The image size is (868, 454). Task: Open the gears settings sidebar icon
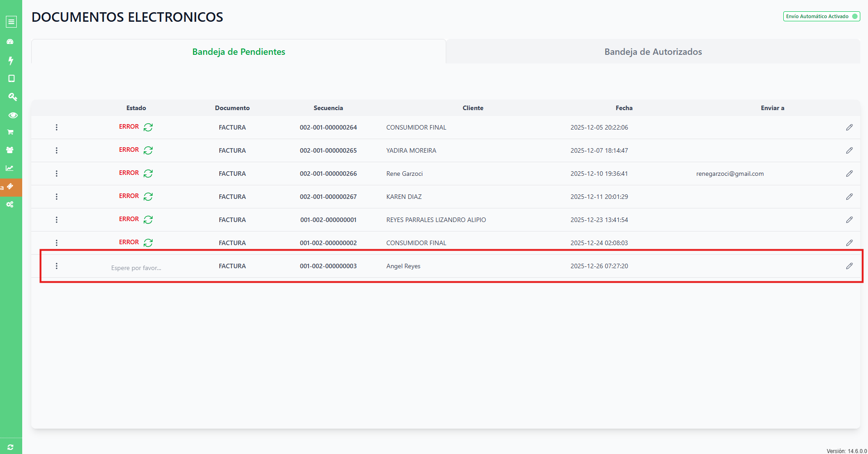click(10, 204)
